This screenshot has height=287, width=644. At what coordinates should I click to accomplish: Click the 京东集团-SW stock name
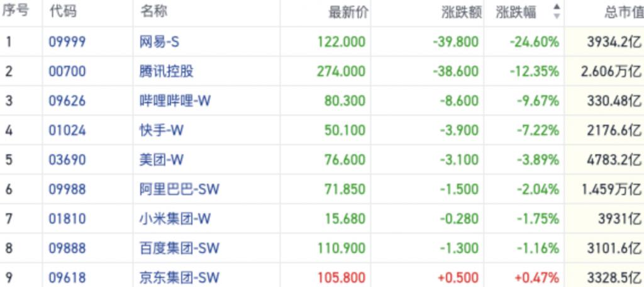tap(179, 278)
